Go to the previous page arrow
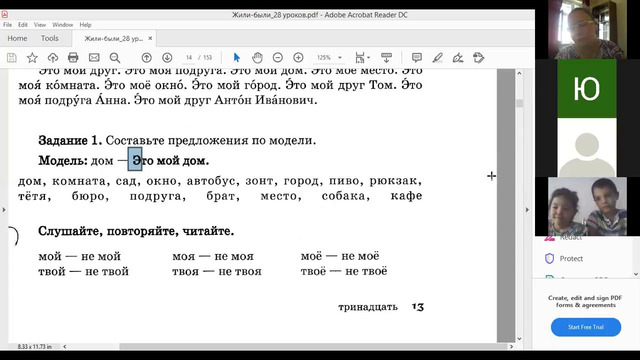640x360 pixels. click(x=147, y=58)
